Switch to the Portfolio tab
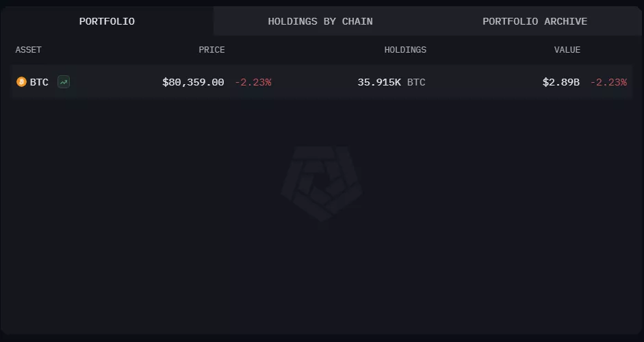Viewport: 644px width, 342px height. point(107,21)
